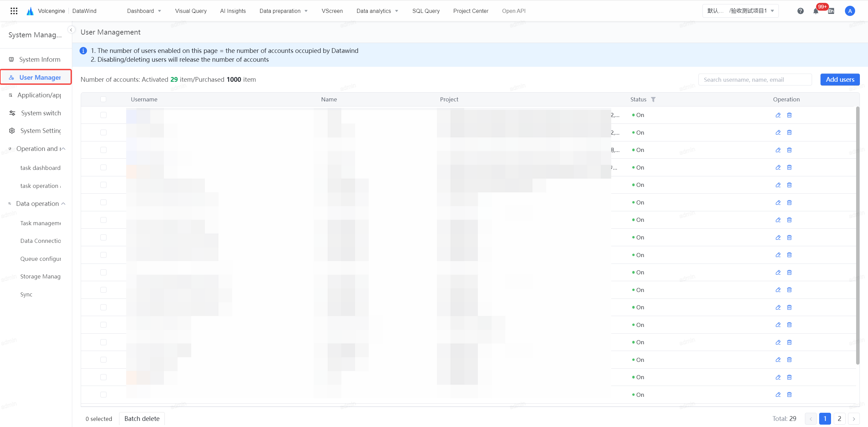Open task dashboard in sidebar
Screen dimensions: 868x427
(x=40, y=168)
